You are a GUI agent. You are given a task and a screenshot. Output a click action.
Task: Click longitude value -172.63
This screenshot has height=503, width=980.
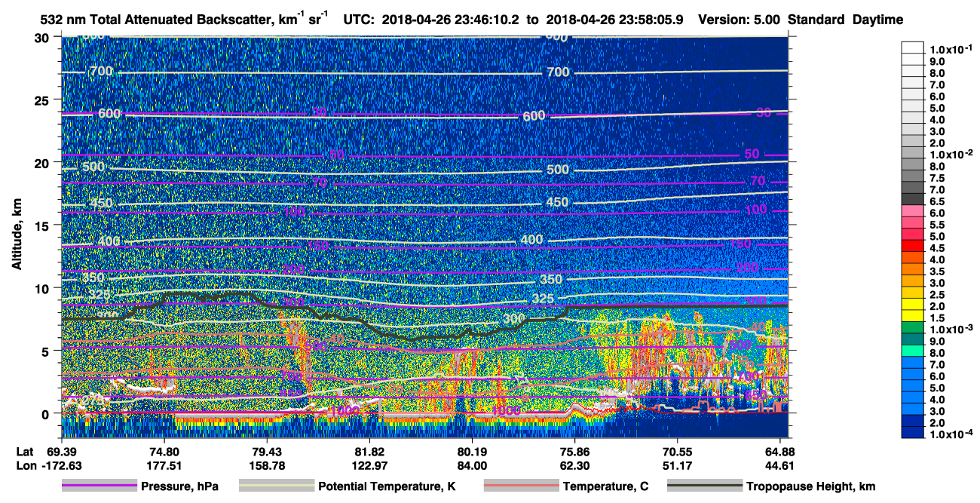point(60,465)
